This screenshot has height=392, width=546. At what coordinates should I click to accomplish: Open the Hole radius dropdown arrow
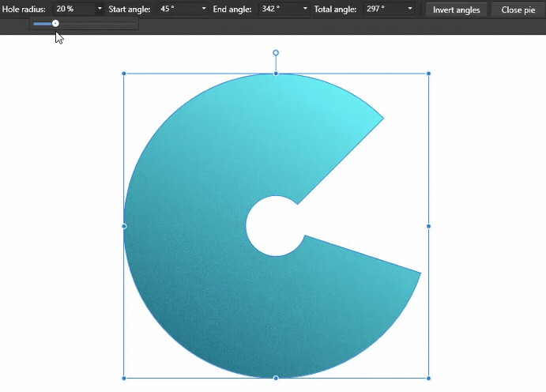[x=100, y=9]
